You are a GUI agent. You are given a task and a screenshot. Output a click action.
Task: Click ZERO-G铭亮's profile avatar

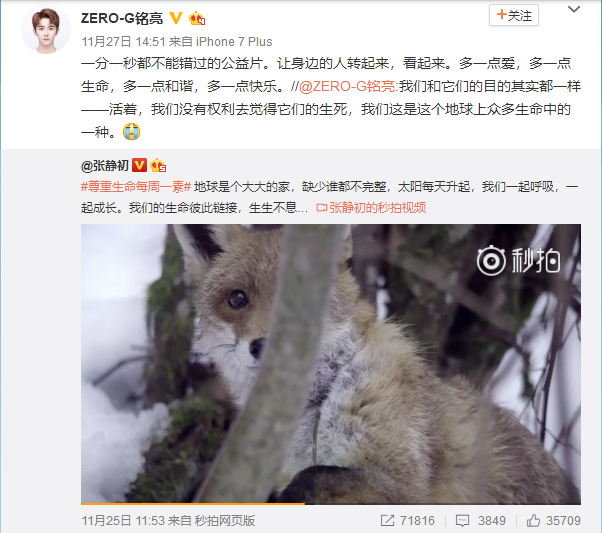pyautogui.click(x=46, y=30)
